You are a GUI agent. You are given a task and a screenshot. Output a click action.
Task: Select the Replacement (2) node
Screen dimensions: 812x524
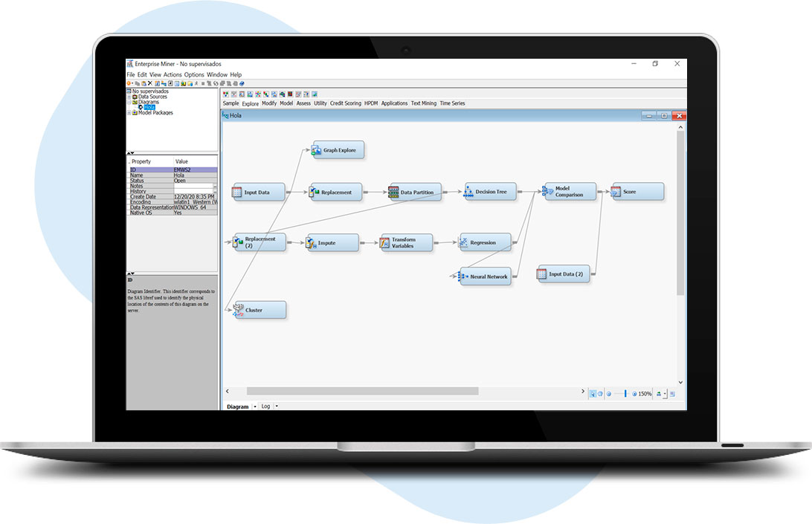(x=260, y=242)
